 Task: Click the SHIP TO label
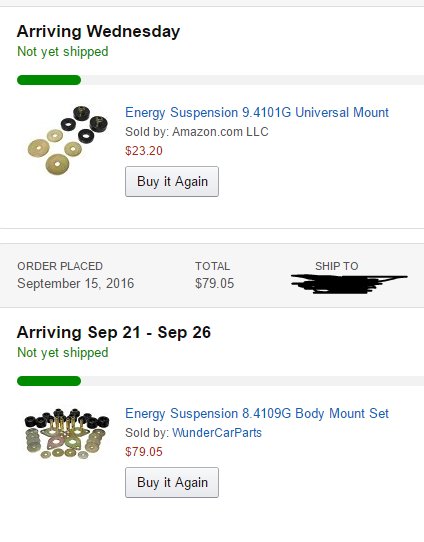pyautogui.click(x=337, y=266)
